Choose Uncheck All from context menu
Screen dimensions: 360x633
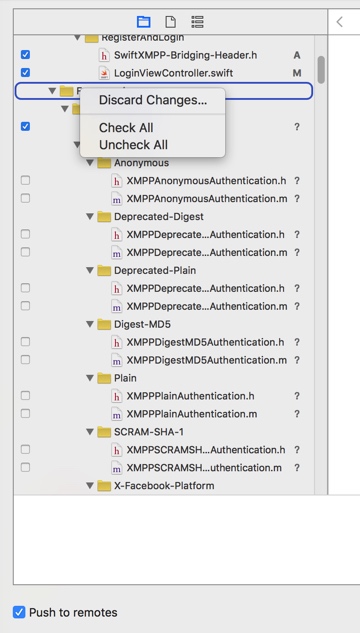(153, 145)
